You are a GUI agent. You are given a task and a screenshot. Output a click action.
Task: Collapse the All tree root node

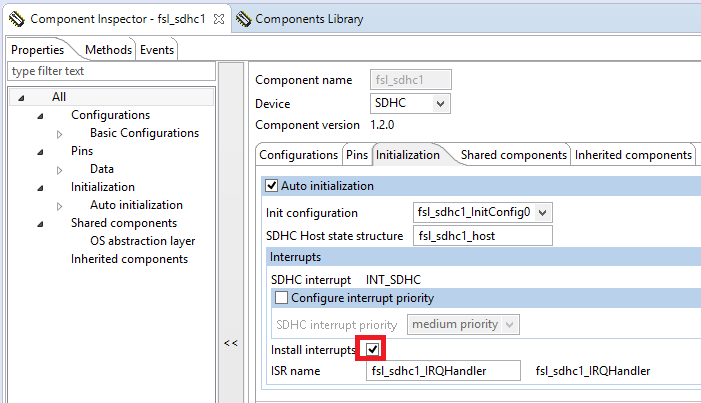pyautogui.click(x=22, y=97)
